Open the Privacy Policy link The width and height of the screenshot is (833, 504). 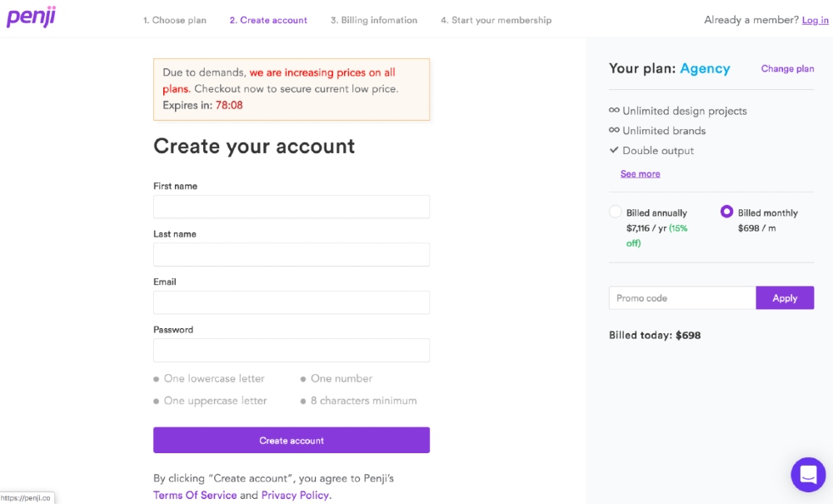[x=296, y=495]
